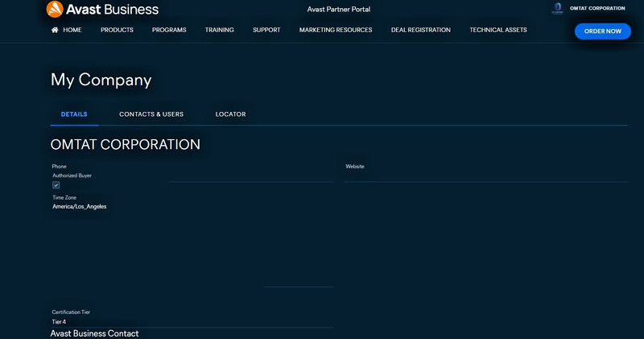Open the Support menu
This screenshot has width=644, height=339.
click(266, 30)
